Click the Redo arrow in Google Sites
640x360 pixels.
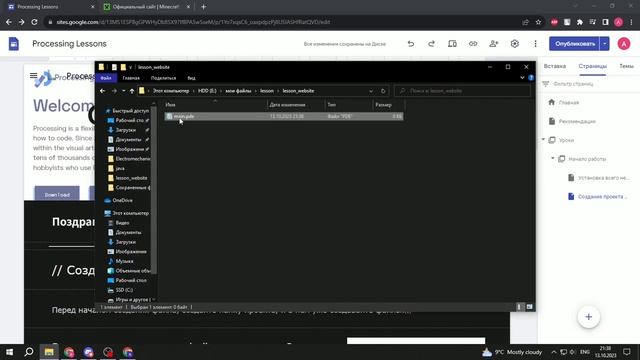431,44
